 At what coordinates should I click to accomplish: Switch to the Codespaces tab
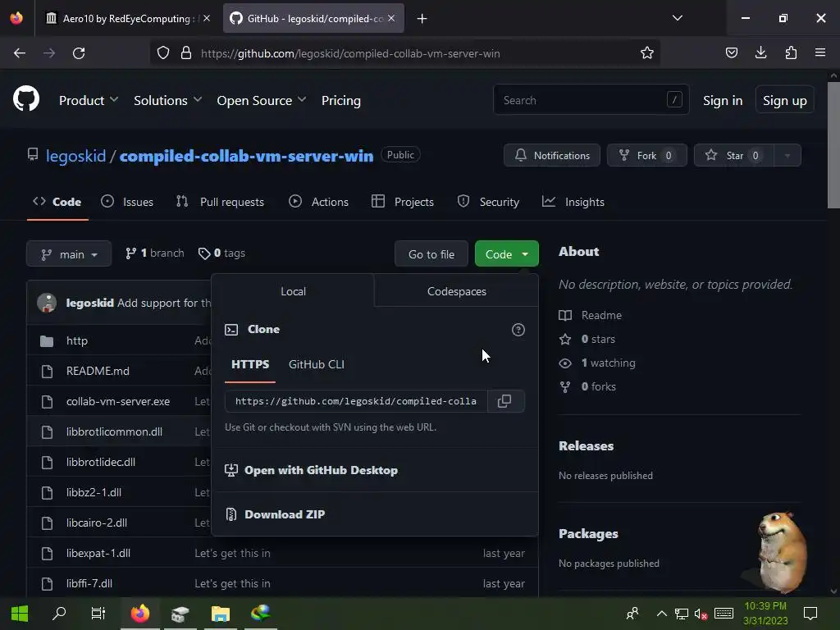click(x=456, y=291)
